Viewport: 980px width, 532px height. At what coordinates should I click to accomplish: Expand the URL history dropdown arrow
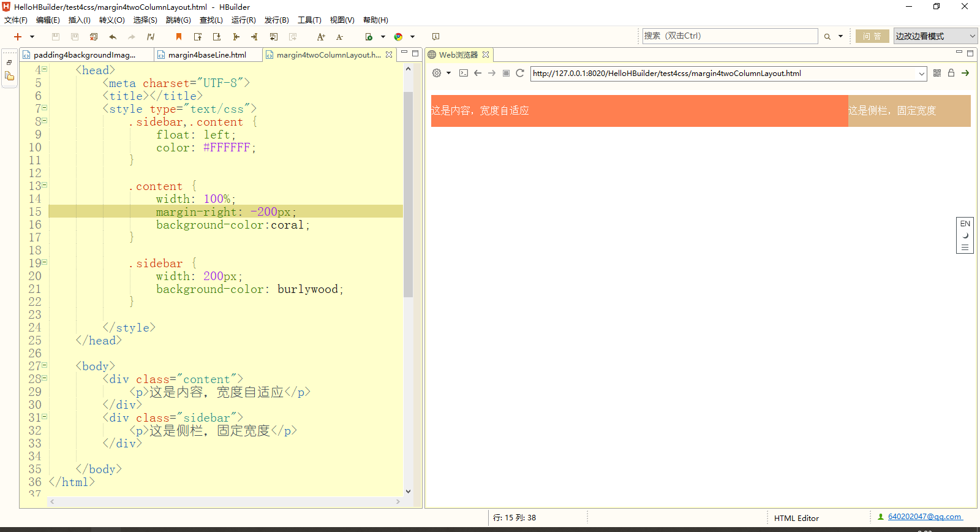click(922, 74)
